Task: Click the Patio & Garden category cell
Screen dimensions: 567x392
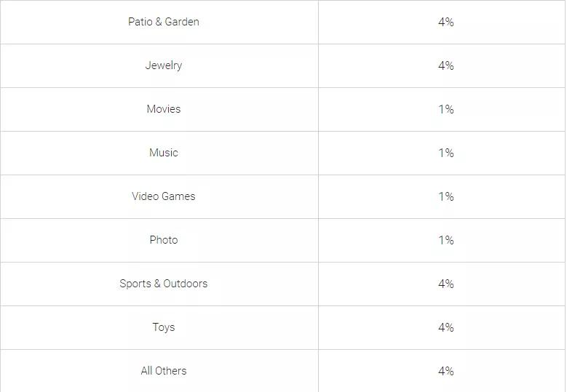Action: coord(163,22)
